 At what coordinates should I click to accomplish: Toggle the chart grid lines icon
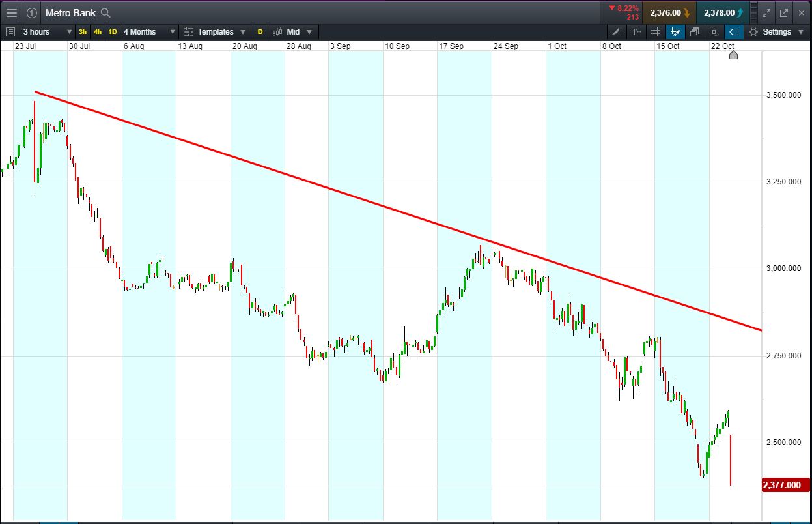(x=656, y=31)
